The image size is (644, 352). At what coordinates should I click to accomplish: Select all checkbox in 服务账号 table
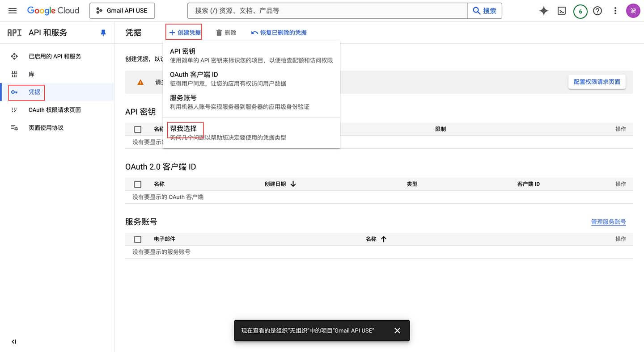pos(138,239)
